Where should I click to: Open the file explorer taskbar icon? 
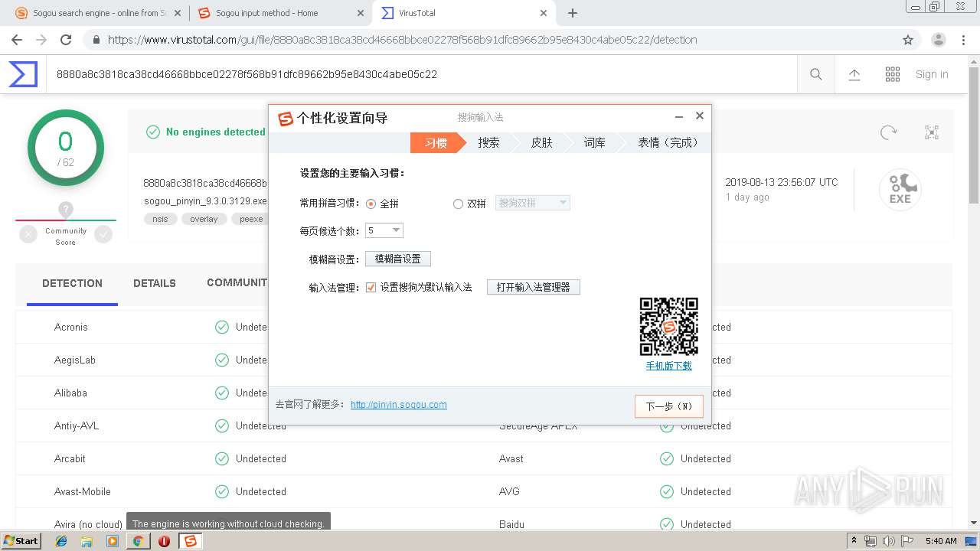87,541
